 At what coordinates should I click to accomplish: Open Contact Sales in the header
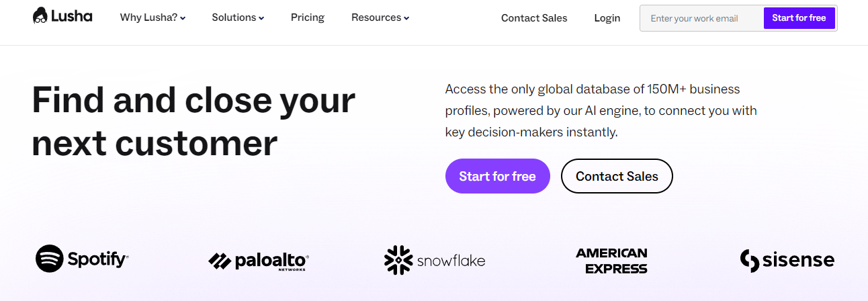click(x=534, y=18)
